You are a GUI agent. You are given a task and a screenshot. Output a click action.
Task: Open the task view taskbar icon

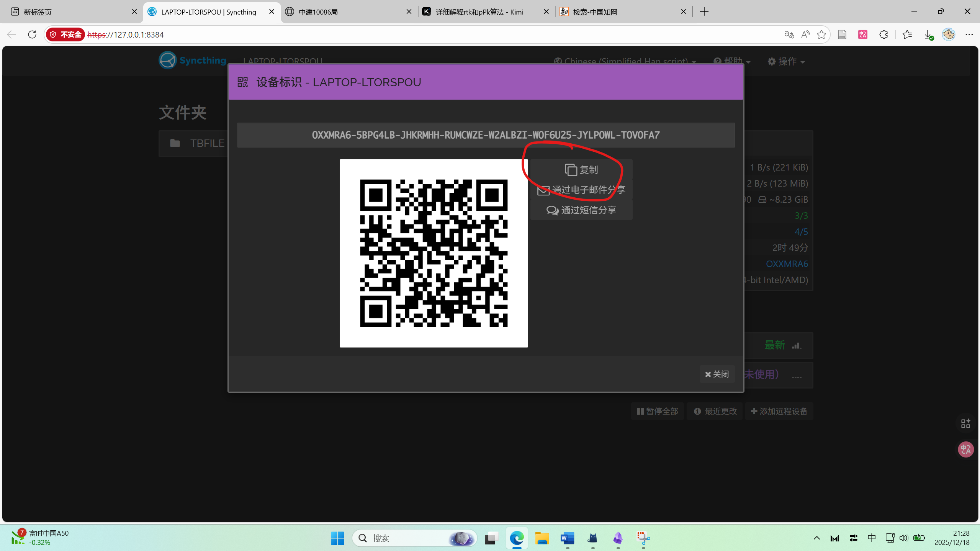pos(491,538)
